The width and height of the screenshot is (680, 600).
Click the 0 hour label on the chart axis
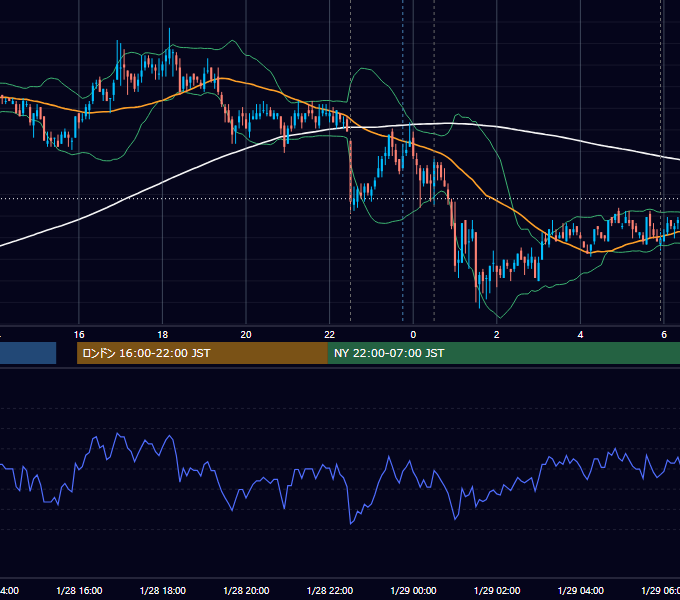pyautogui.click(x=413, y=335)
